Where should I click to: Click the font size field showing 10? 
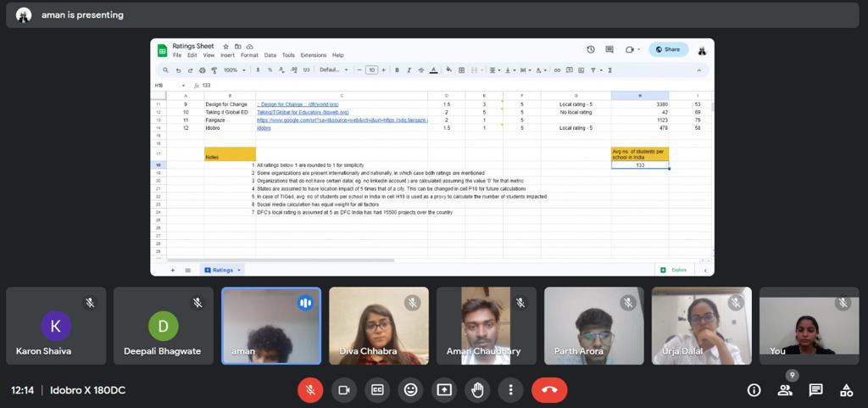point(371,70)
